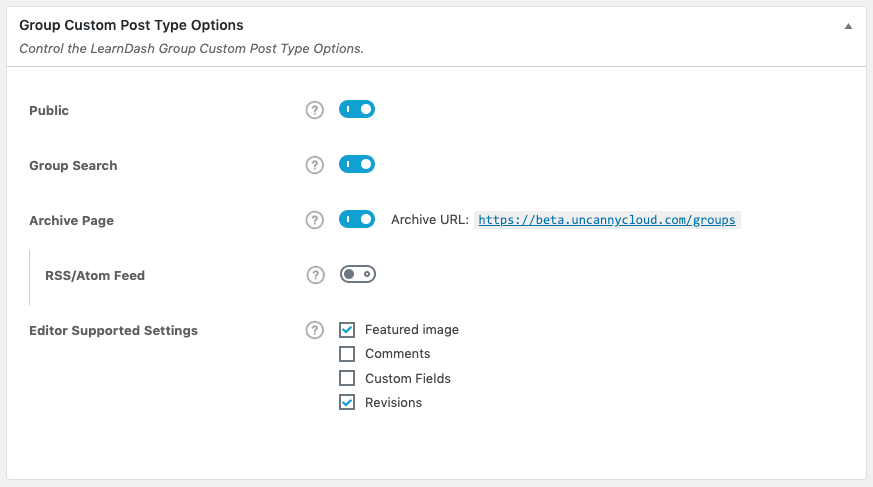
Task: Click the Featured image label text
Action: (x=412, y=330)
